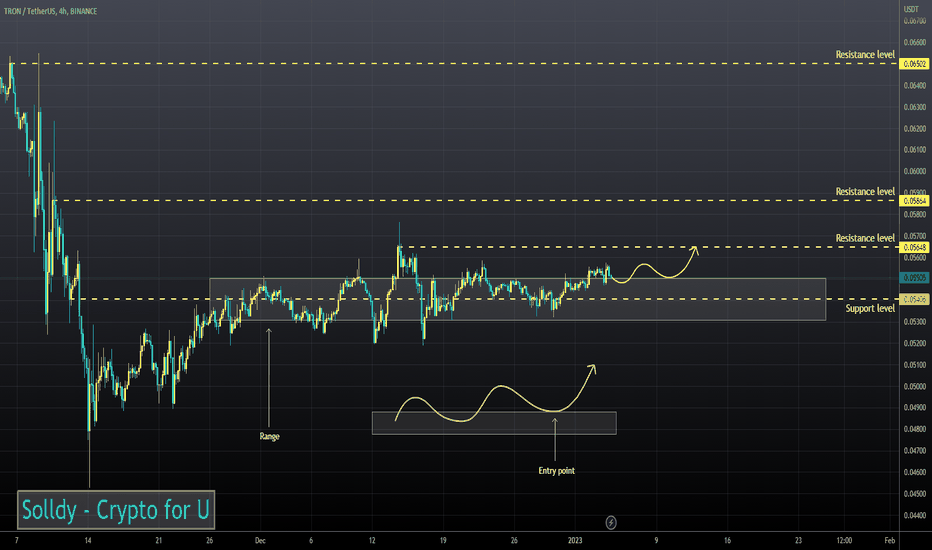The image size is (932, 550).
Task: Click the 0.06000 price axis value
Action: coord(915,171)
